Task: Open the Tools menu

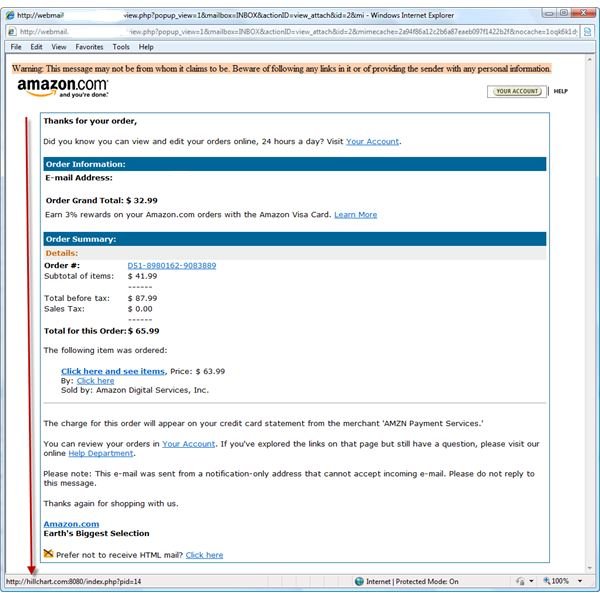Action: click(x=121, y=47)
